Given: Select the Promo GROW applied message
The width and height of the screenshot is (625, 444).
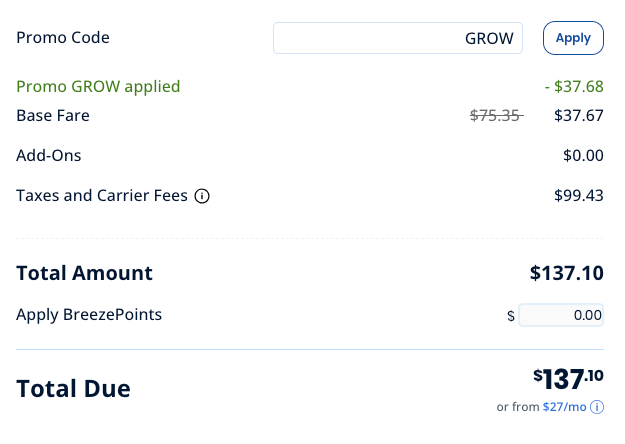Looking at the screenshot, I should pyautogui.click(x=98, y=86).
